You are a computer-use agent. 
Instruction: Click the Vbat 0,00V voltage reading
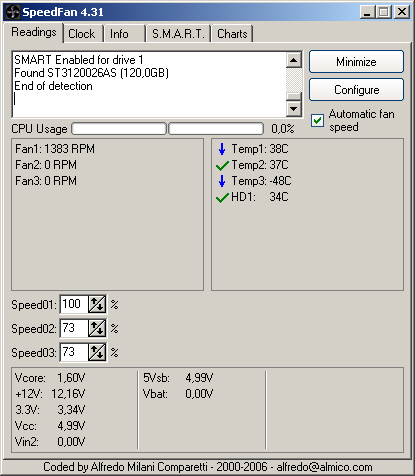coord(178,394)
